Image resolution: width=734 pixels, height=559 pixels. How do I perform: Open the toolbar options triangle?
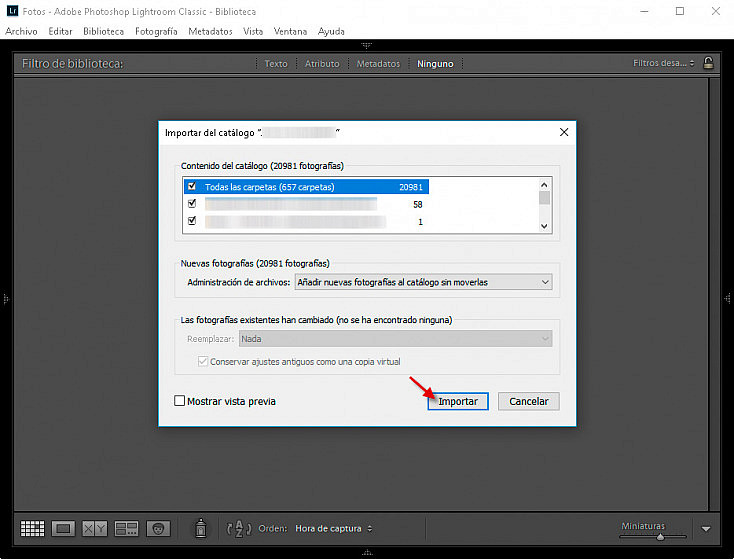pyautogui.click(x=706, y=529)
